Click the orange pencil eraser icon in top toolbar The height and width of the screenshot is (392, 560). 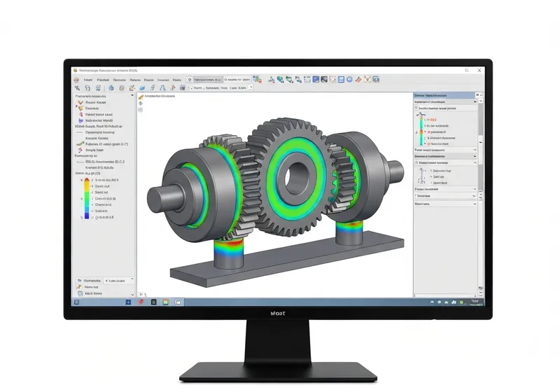(x=358, y=80)
